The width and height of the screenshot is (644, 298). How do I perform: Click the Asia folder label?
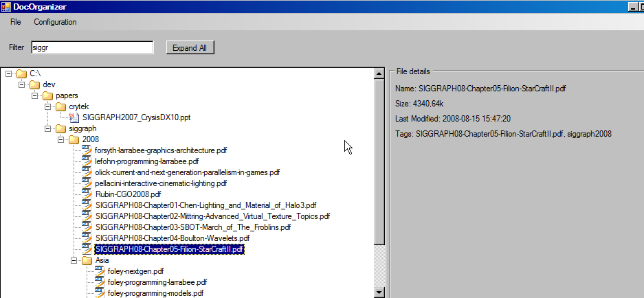tap(102, 260)
